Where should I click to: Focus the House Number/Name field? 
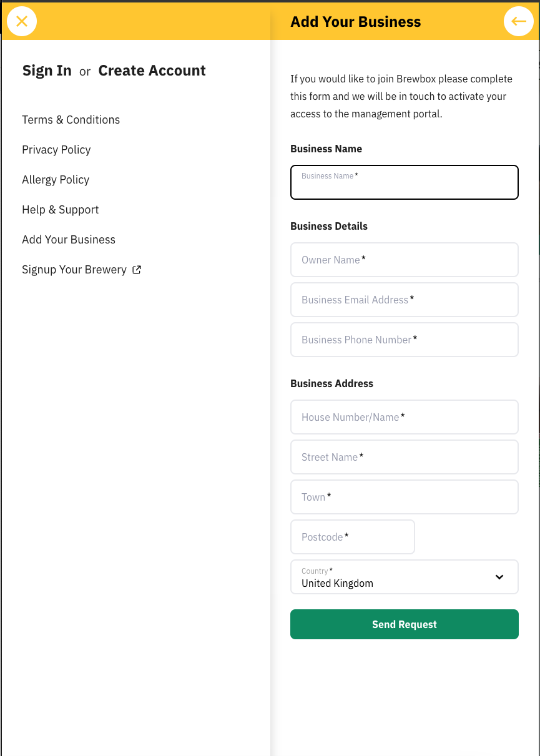click(x=404, y=417)
